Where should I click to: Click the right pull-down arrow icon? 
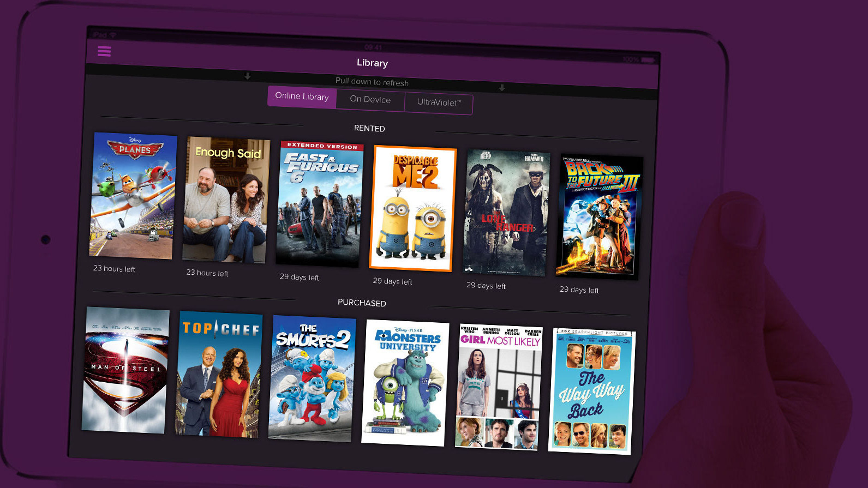click(502, 88)
